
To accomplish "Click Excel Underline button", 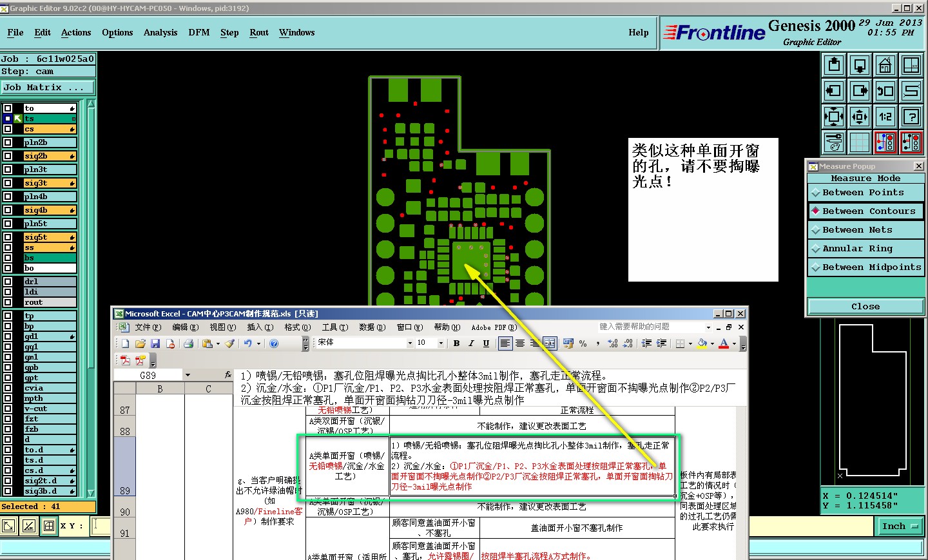I will (x=486, y=343).
